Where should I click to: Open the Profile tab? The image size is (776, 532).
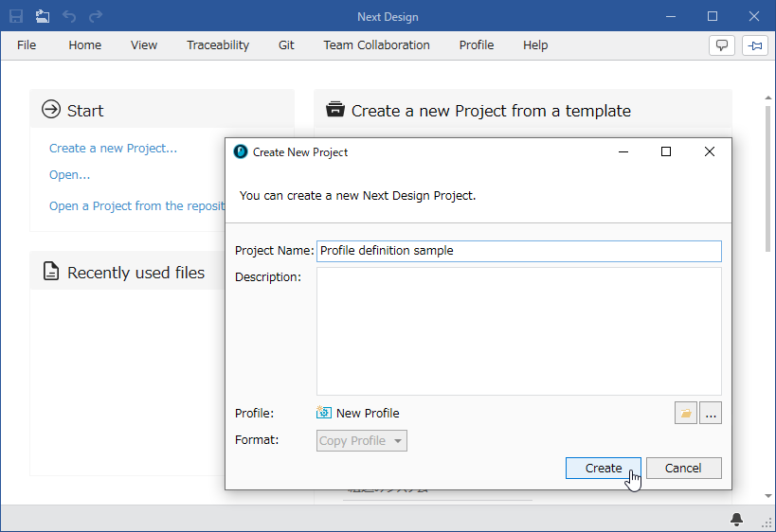pyautogui.click(x=476, y=45)
